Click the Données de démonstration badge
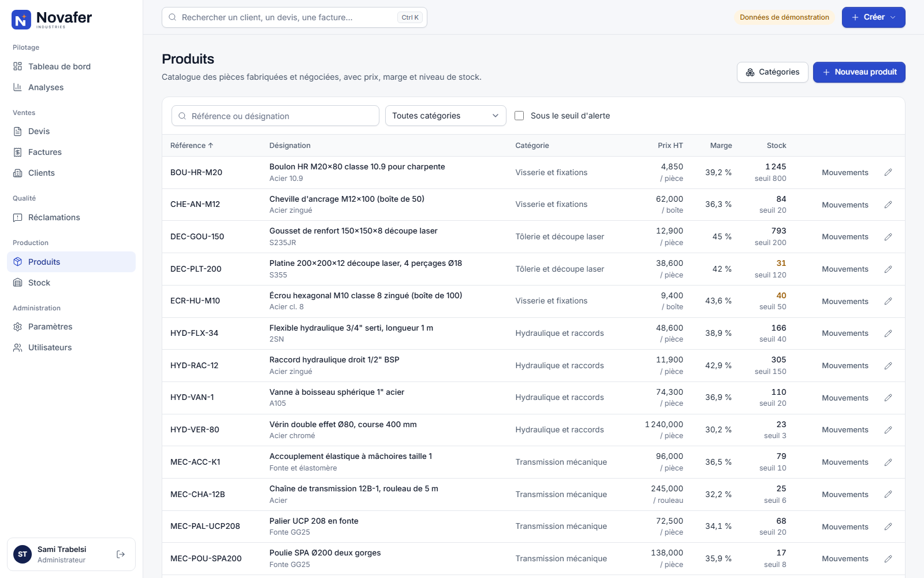924x578 pixels. pos(784,17)
